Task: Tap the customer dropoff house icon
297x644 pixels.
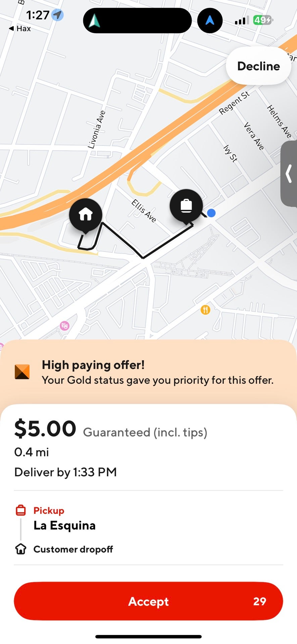Action: coord(21,549)
